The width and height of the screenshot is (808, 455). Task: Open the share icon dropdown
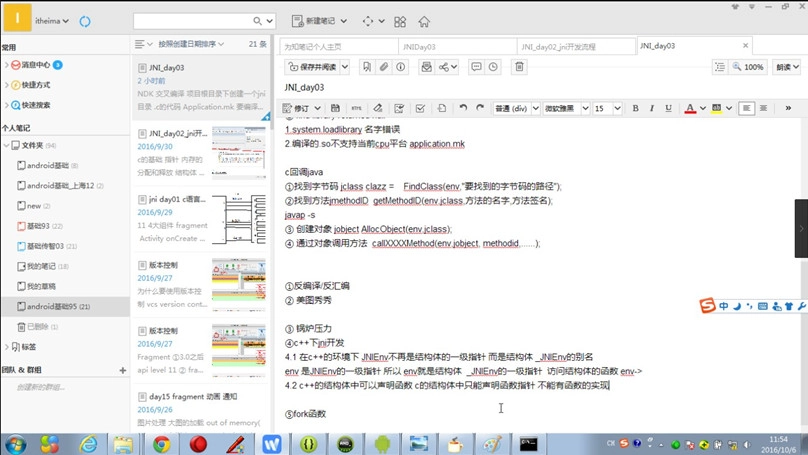(x=448, y=67)
